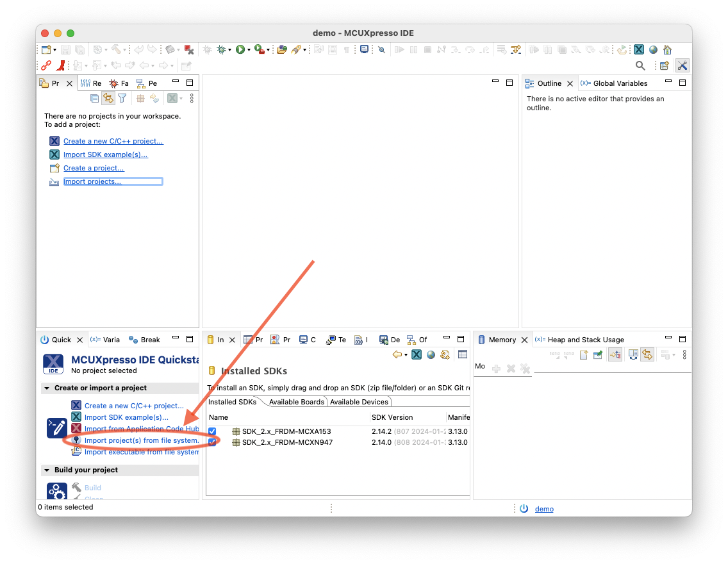
Task: Switch to the Break (Breakpoints) tab
Action: tap(144, 340)
